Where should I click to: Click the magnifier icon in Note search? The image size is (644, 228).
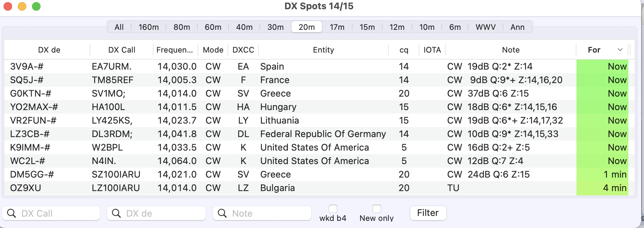222,213
